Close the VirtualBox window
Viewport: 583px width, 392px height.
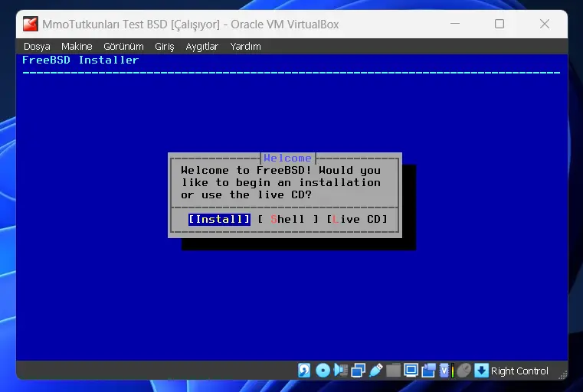click(545, 24)
